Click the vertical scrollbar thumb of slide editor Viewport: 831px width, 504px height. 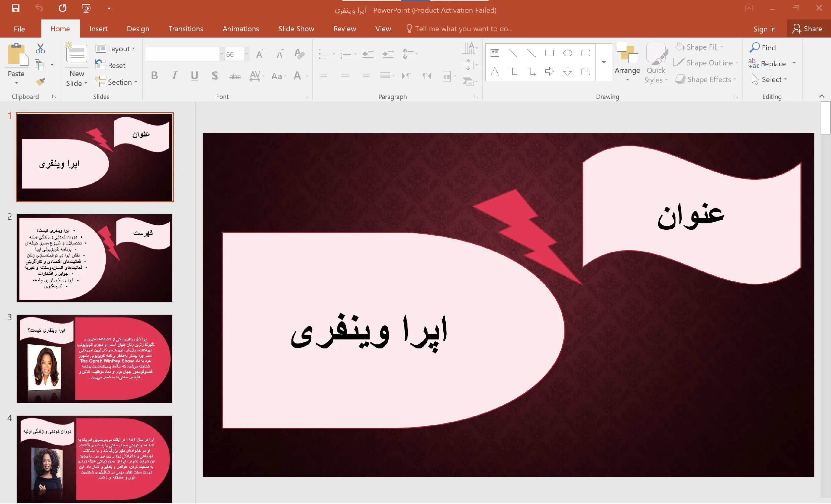point(826,118)
